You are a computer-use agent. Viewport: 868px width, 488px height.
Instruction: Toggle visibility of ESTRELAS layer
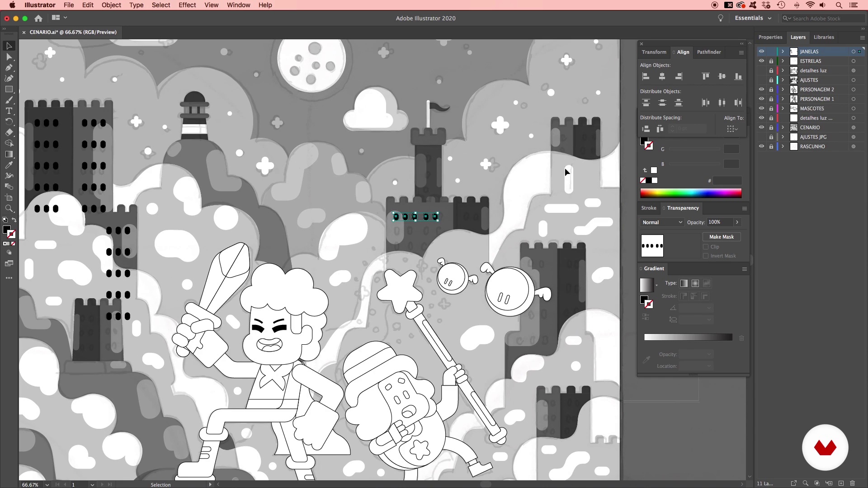coord(761,61)
